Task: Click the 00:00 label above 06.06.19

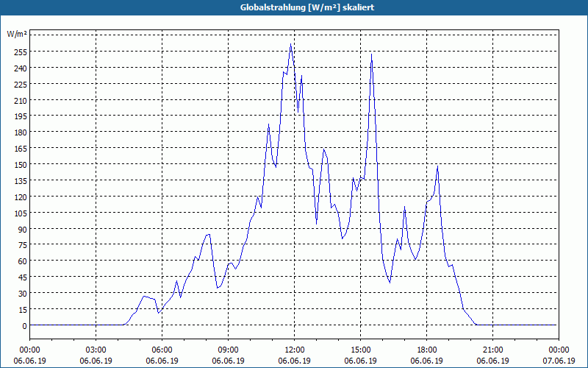Action: [29, 350]
